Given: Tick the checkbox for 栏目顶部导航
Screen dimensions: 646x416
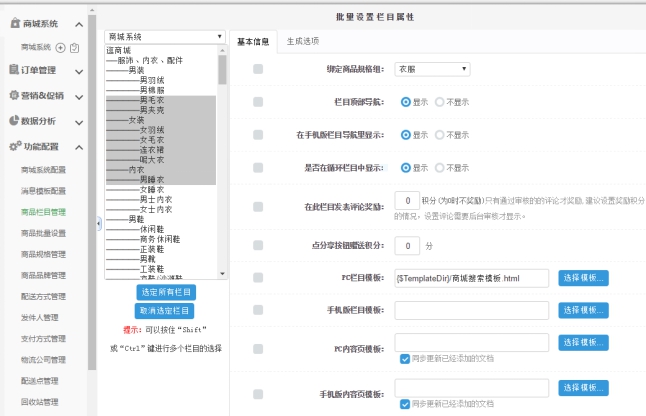Looking at the screenshot, I should click(258, 102).
